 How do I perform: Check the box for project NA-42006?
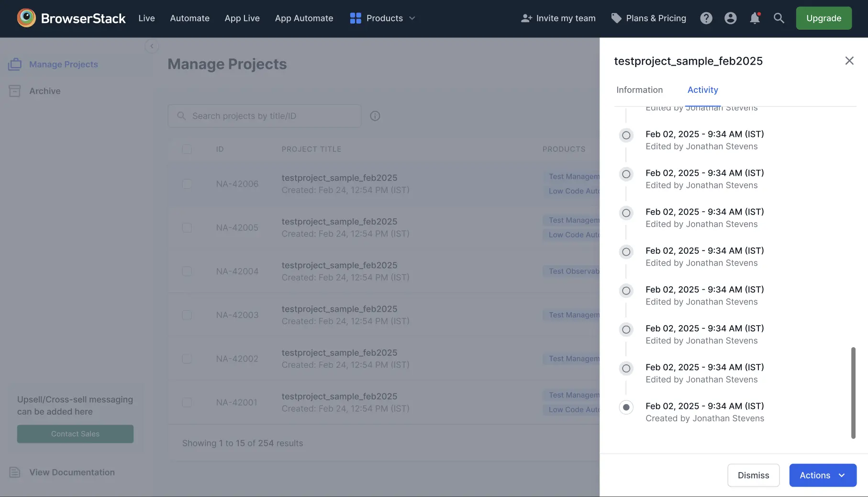187,184
